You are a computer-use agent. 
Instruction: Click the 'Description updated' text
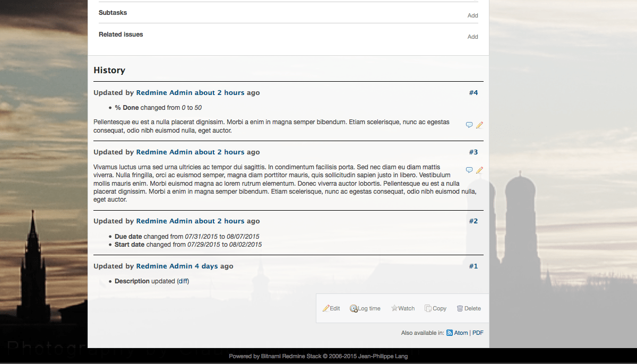tap(145, 281)
